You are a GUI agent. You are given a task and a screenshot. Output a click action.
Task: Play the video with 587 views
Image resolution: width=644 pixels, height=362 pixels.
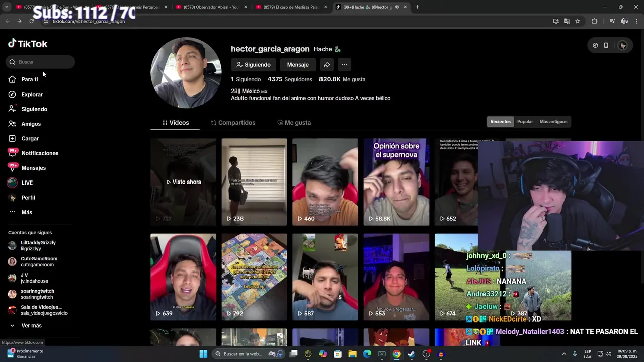click(x=325, y=277)
